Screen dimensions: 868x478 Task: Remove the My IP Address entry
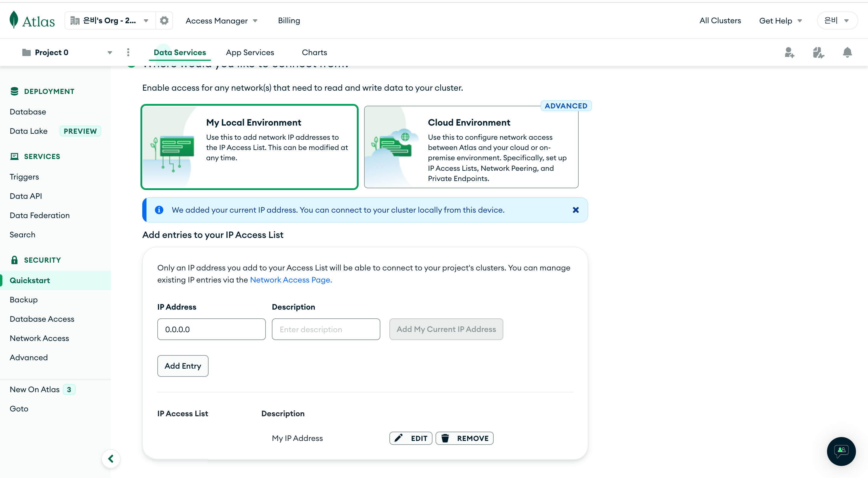464,438
